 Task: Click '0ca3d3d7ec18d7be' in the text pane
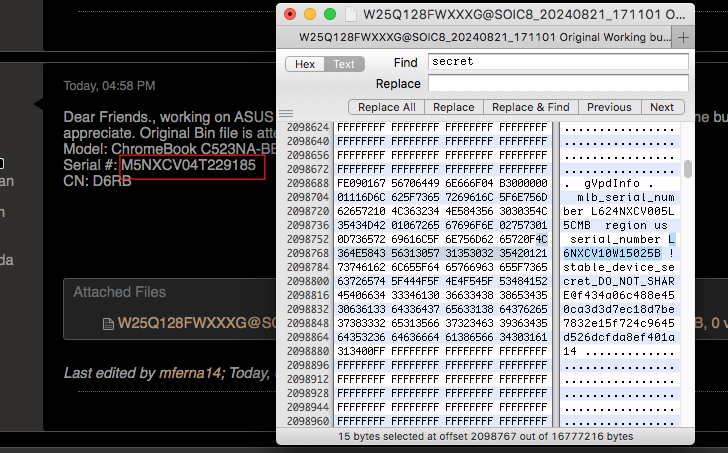[619, 310]
